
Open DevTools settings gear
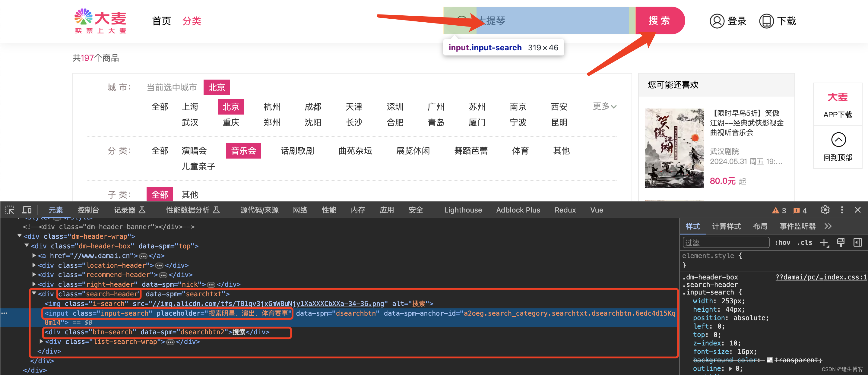825,210
